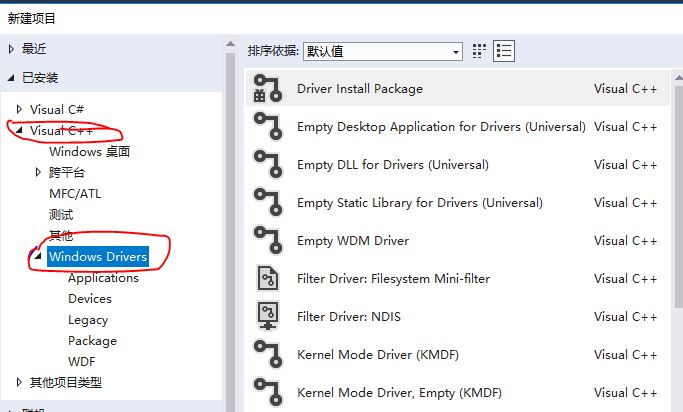Expand the 其他项目类型 node
Screen dimensions: 683x412
(x=19, y=382)
